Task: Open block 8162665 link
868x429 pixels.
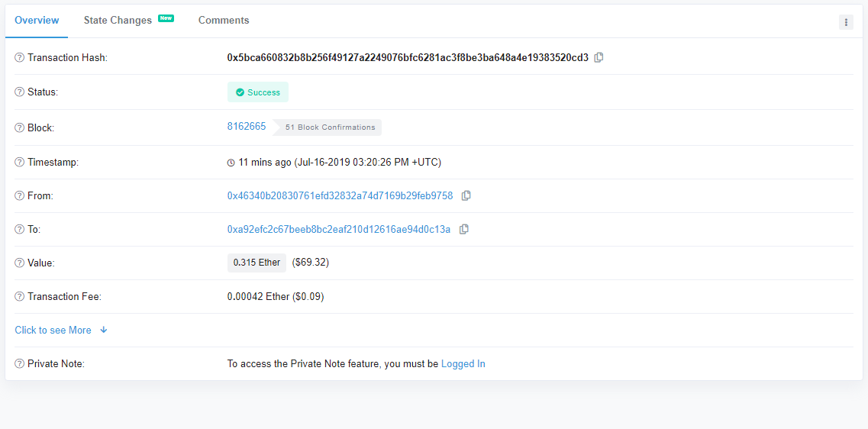Action: click(247, 126)
